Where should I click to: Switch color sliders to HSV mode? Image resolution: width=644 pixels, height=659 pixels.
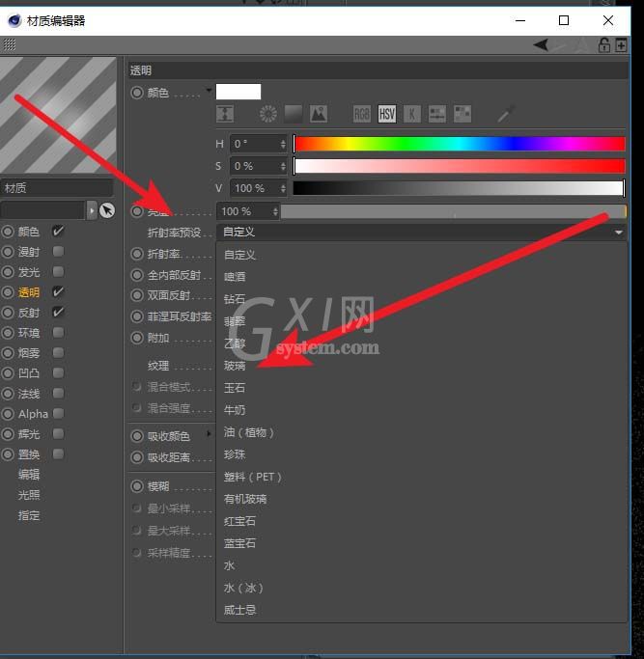[x=387, y=114]
